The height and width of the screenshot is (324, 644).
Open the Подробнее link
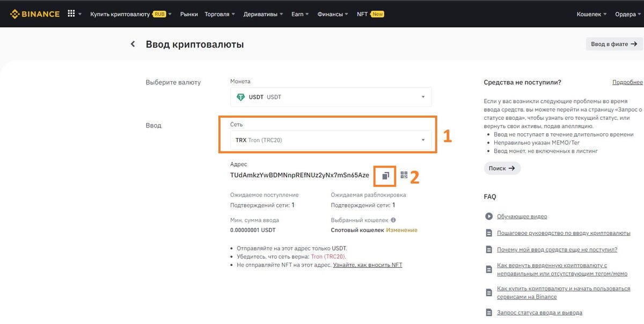click(x=627, y=82)
